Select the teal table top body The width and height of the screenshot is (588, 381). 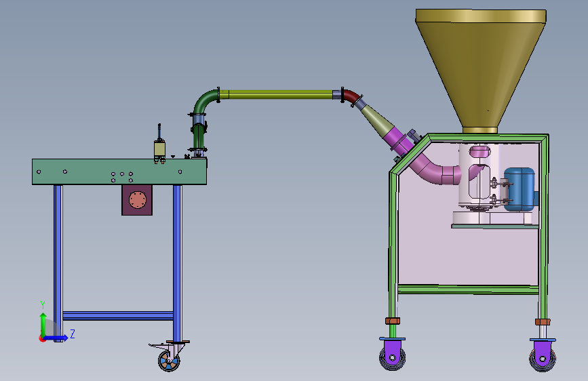click(x=119, y=172)
